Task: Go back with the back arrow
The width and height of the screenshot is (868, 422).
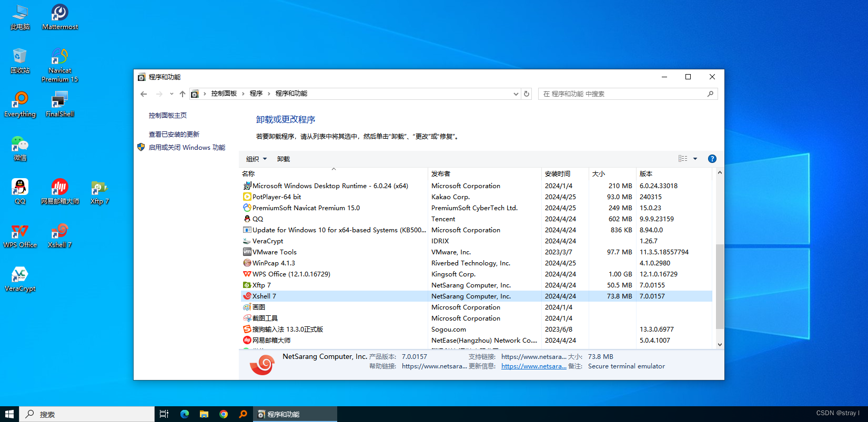Action: click(144, 94)
